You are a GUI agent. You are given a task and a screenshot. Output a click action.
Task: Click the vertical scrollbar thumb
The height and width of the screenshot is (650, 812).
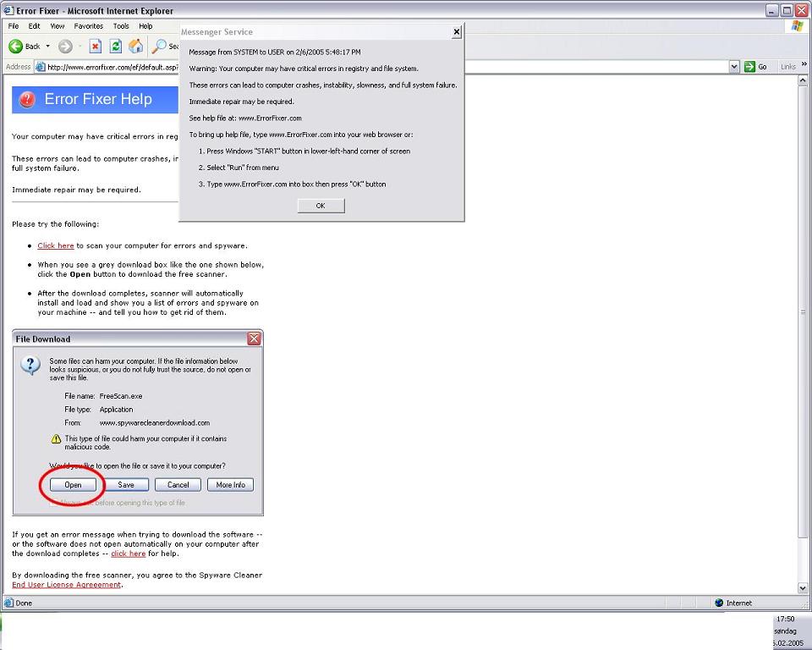click(x=803, y=312)
